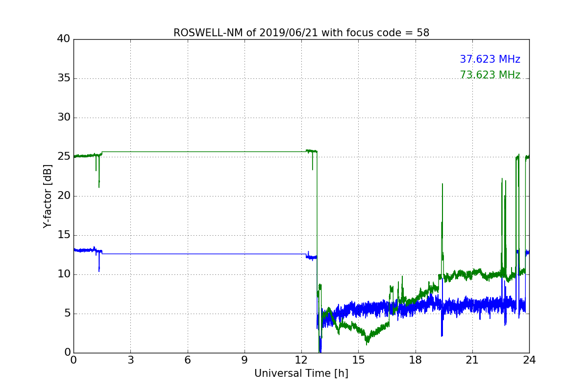This screenshot has height=392, width=588.
Task: Click x-axis tick label '15'
Action: point(358,360)
